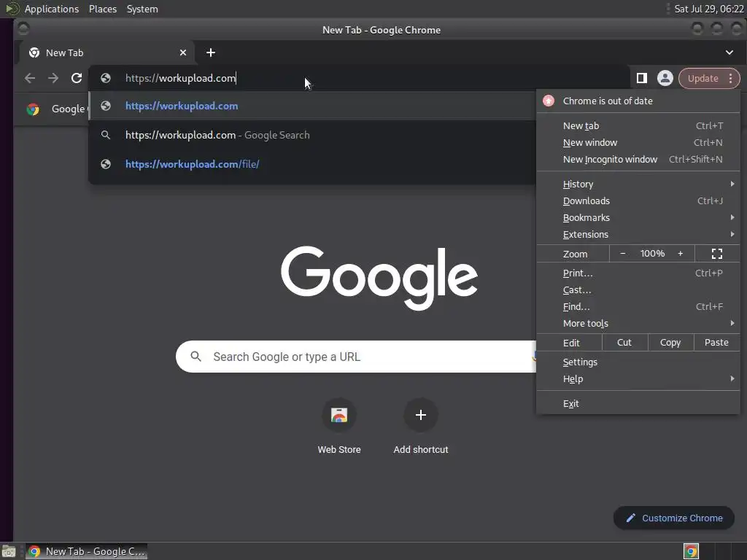Open Downloads from the menu

638,201
